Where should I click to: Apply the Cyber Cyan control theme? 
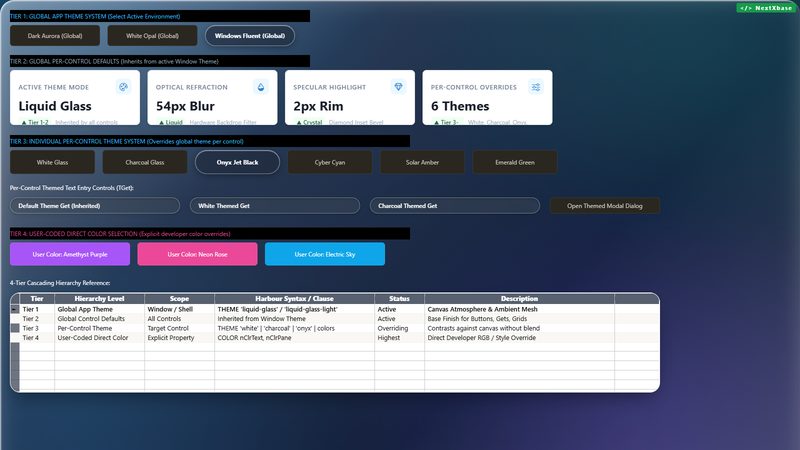(330, 162)
